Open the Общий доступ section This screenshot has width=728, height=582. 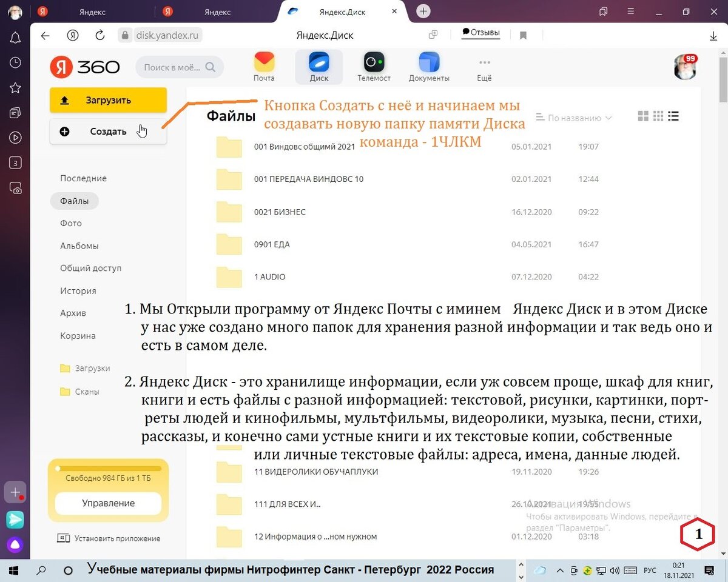click(91, 268)
